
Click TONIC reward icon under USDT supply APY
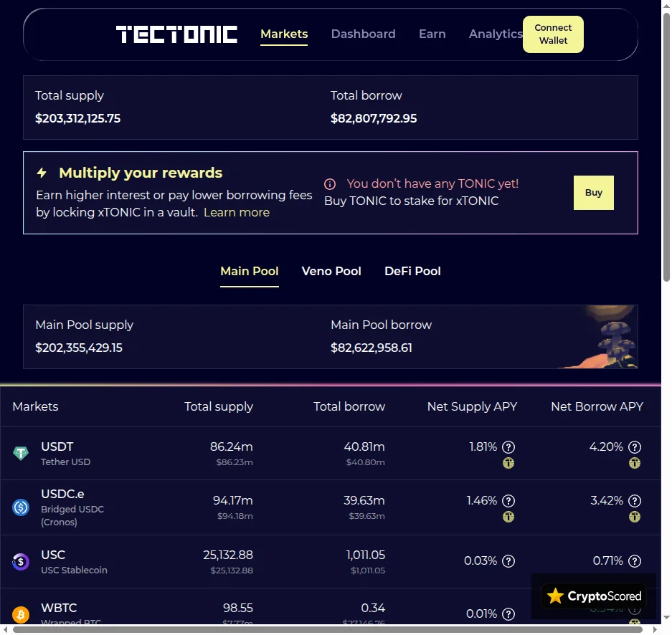[x=508, y=463]
